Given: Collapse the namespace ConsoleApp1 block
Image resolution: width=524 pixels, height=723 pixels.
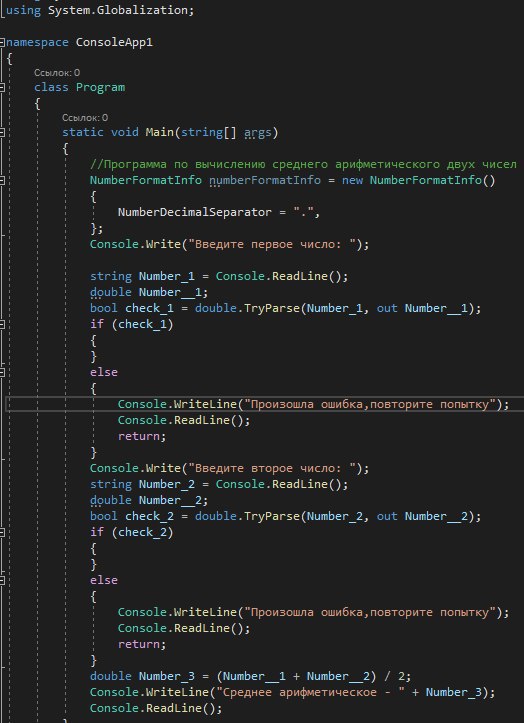Looking at the screenshot, I should point(2,42).
